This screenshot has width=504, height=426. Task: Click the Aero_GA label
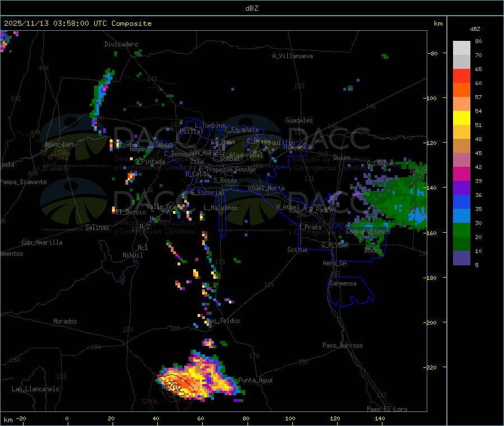click(335, 263)
